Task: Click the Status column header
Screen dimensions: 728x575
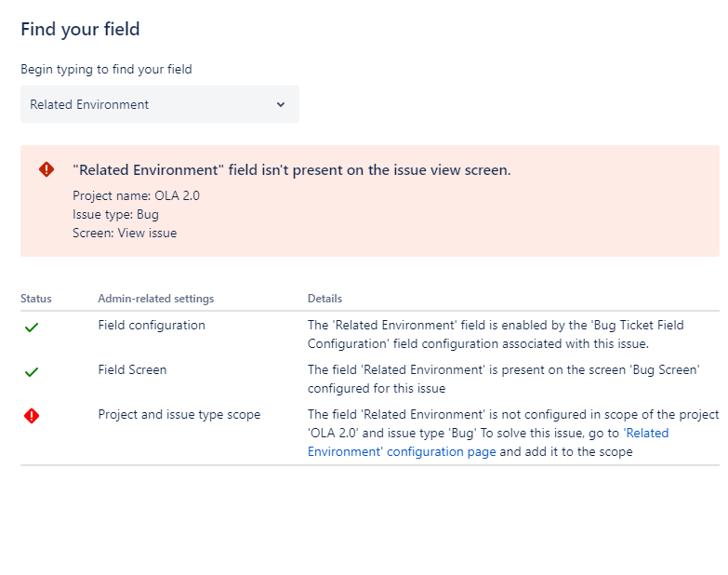Action: coord(35,299)
